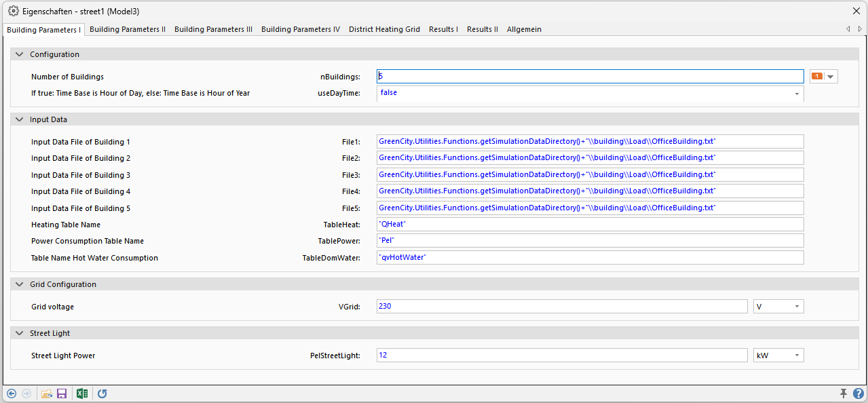Viewport: 868px width, 403px height.
Task: Click "Input Data File of Building 3" label
Action: [x=81, y=175]
